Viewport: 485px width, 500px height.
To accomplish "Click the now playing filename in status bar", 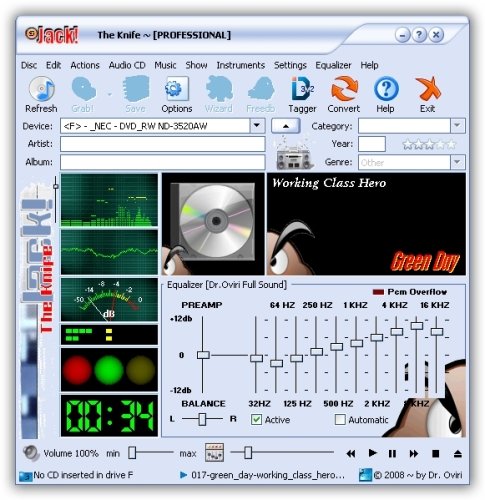I will pos(268,475).
